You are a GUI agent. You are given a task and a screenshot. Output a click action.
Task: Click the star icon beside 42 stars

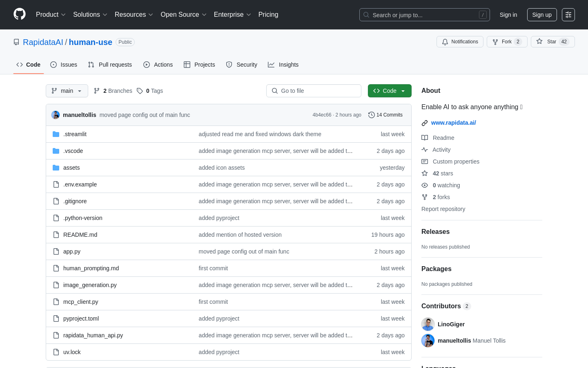coord(425,173)
